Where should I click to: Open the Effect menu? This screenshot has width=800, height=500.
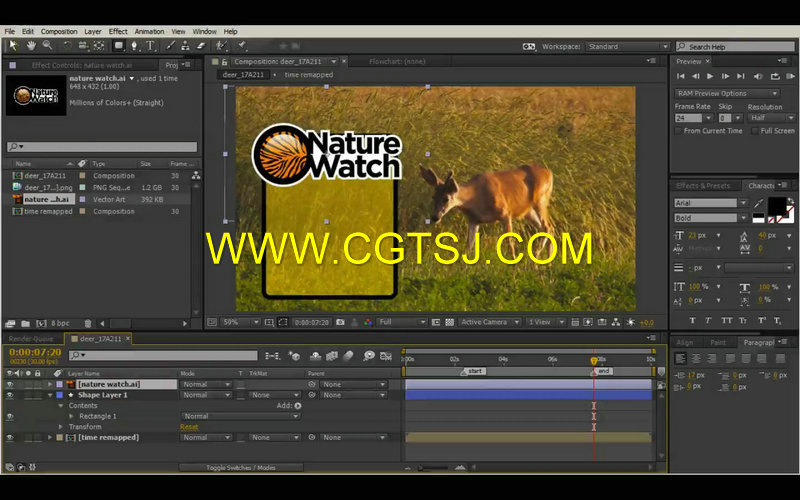pyautogui.click(x=118, y=32)
